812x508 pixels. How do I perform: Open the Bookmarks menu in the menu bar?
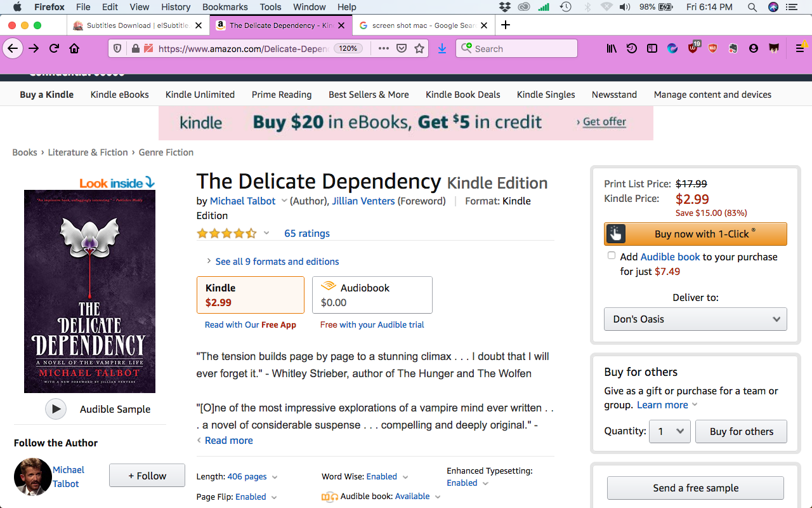coord(225,7)
